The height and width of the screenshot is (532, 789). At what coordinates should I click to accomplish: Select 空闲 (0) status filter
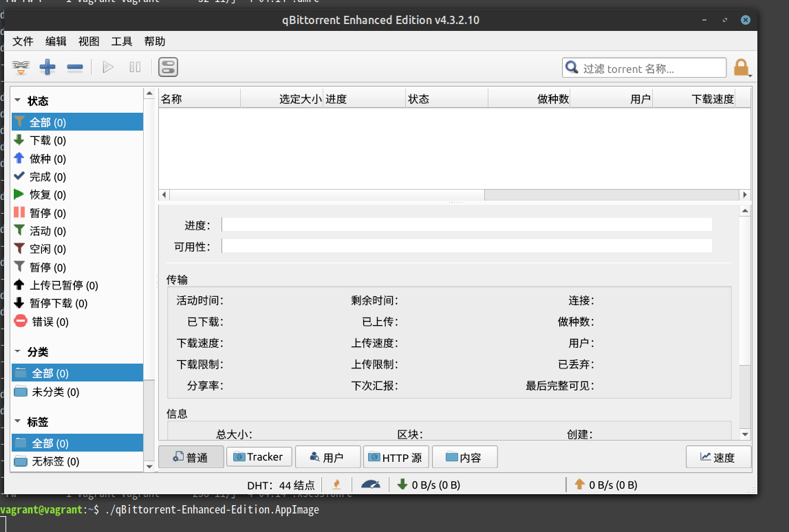tap(78, 249)
